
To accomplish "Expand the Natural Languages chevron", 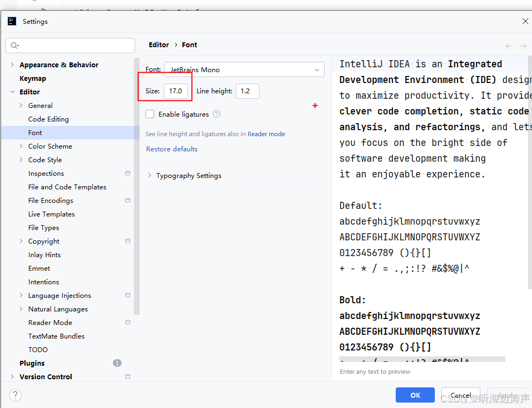I will pos(21,309).
